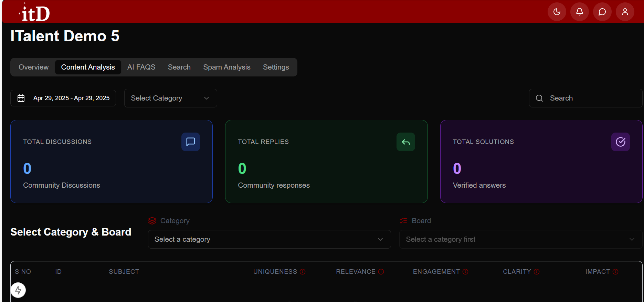Switch to the Spam Analysis tab
The width and height of the screenshot is (644, 302).
click(226, 67)
